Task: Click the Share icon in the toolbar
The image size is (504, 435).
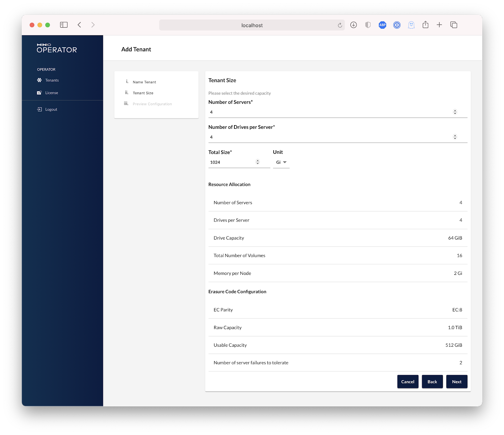Action: pyautogui.click(x=426, y=25)
